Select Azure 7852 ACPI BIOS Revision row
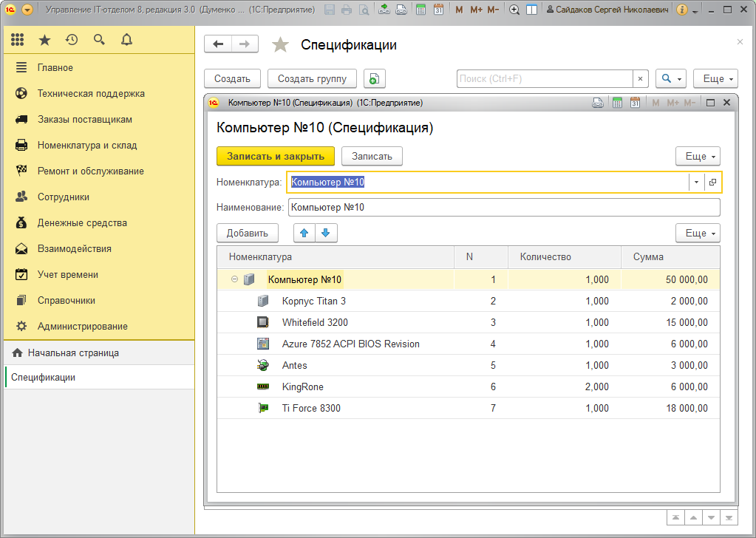Screen dimensions: 756x538 tap(469, 344)
